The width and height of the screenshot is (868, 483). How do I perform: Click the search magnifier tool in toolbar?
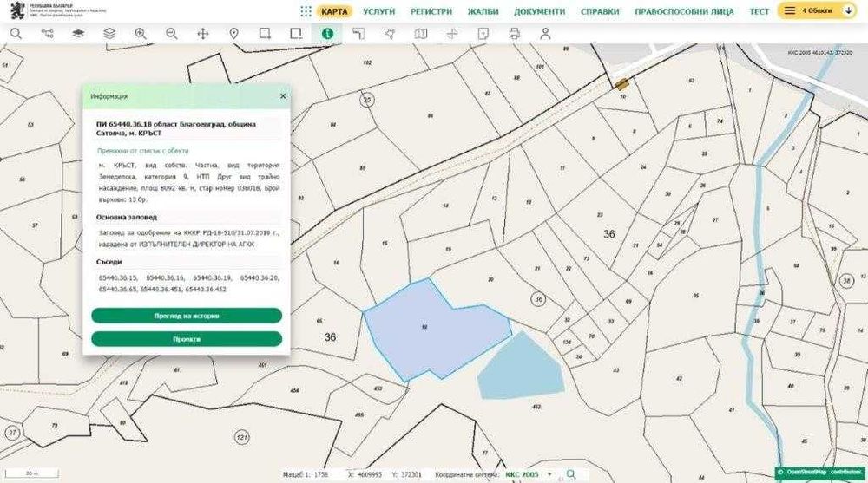tap(16, 34)
